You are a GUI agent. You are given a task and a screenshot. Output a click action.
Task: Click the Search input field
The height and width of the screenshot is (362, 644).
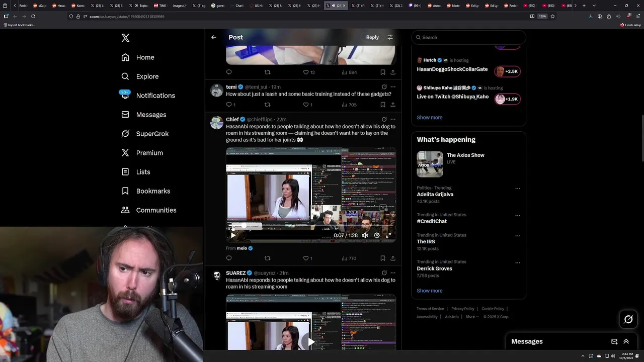468,37
